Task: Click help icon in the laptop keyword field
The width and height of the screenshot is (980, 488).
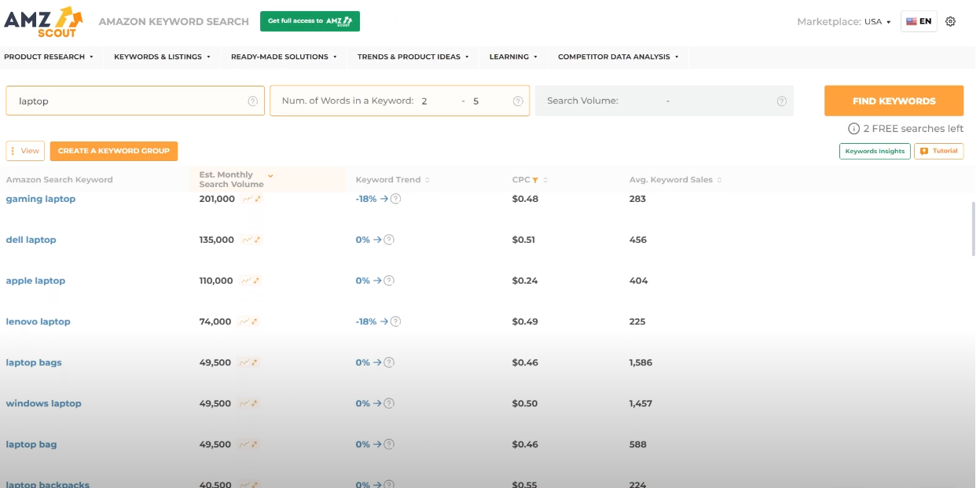Action: coord(253,101)
